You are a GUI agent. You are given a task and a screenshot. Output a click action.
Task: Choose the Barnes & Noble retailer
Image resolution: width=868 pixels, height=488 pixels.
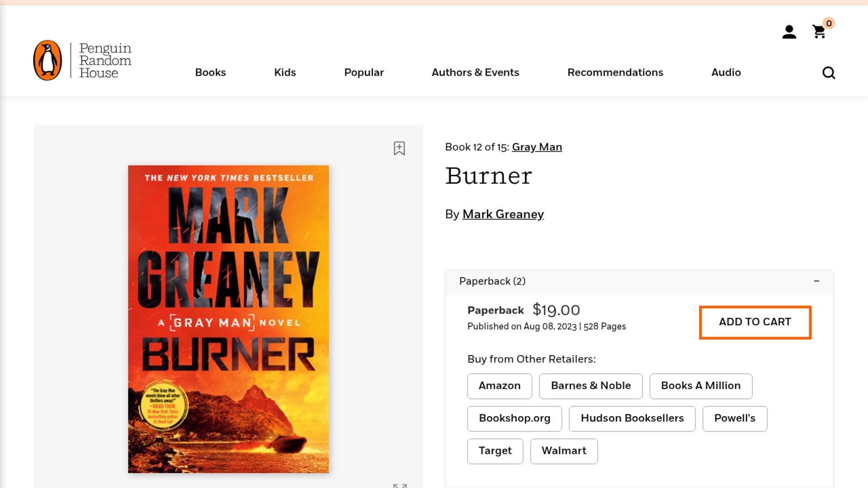click(590, 386)
